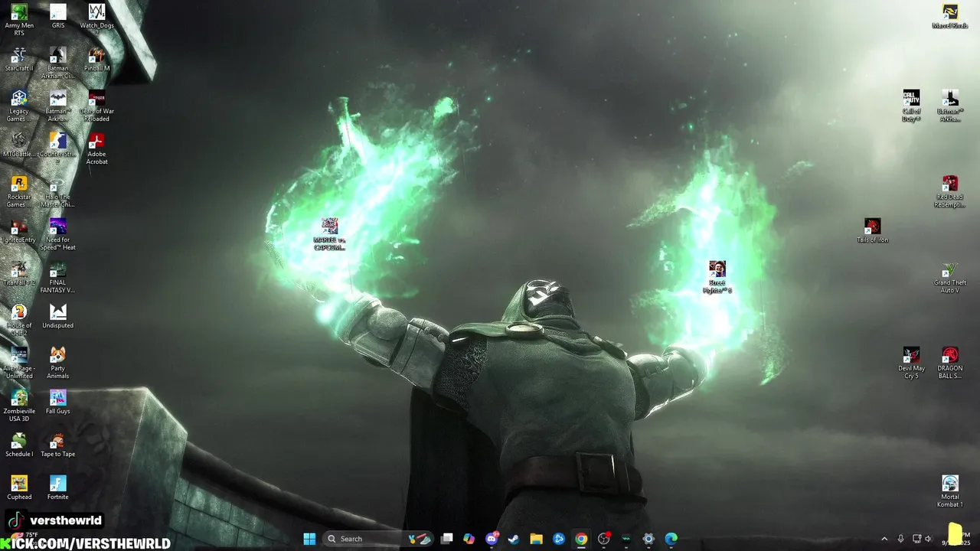Click the Undisputed desktop shortcut
Image resolution: width=980 pixels, height=551 pixels.
point(58,316)
